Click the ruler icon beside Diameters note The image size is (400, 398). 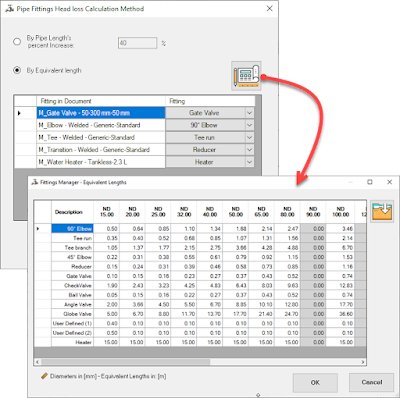(44, 376)
